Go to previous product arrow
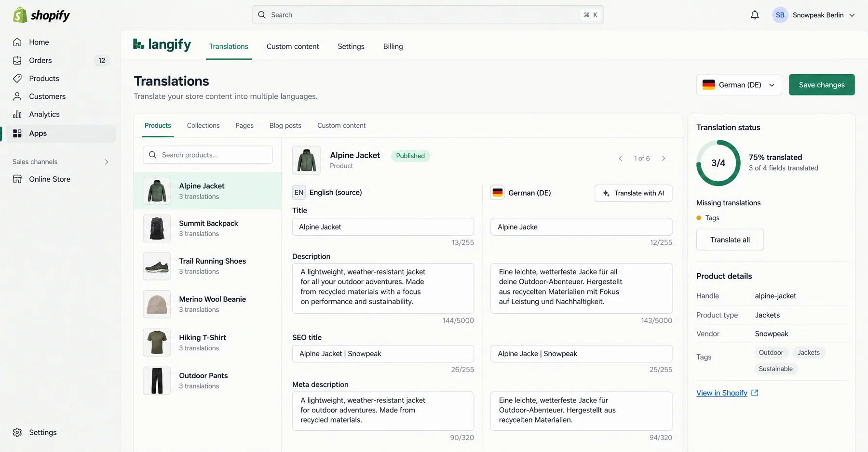This screenshot has width=868, height=452. pos(621,159)
